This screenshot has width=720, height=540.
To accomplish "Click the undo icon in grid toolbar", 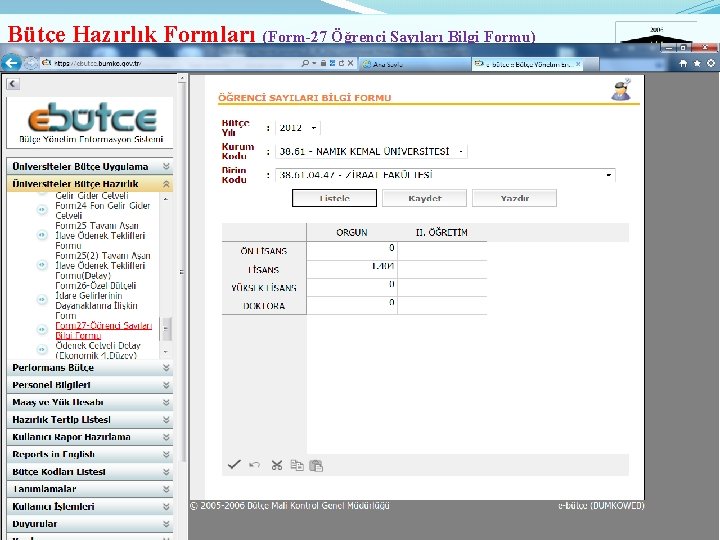I will pyautogui.click(x=254, y=465).
